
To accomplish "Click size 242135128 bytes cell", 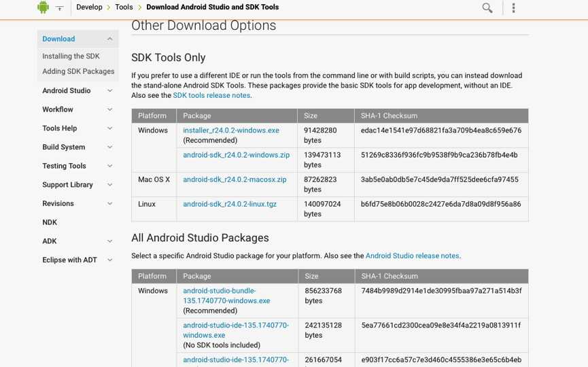I will (x=326, y=335).
